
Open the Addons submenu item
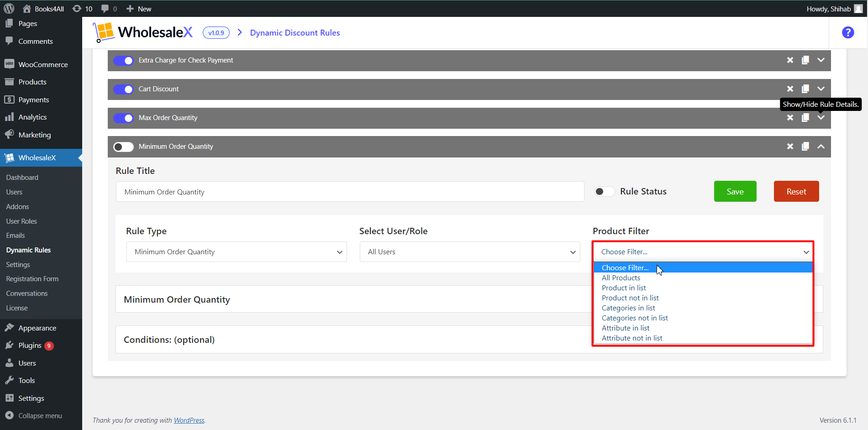click(17, 207)
